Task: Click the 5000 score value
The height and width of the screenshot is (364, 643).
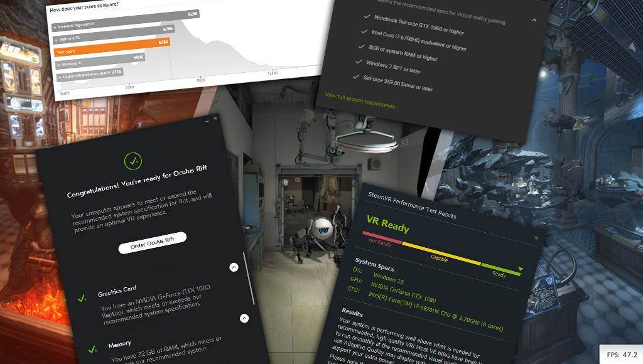Action: pyautogui.click(x=139, y=57)
